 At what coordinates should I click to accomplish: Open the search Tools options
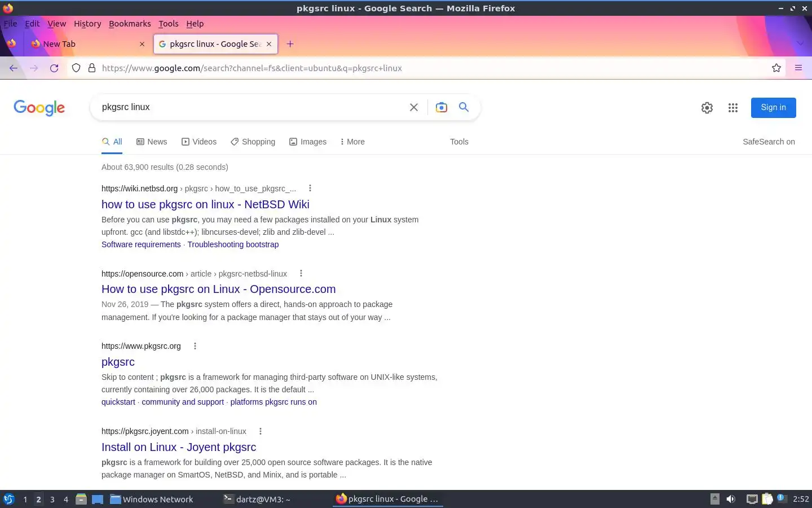(x=459, y=142)
